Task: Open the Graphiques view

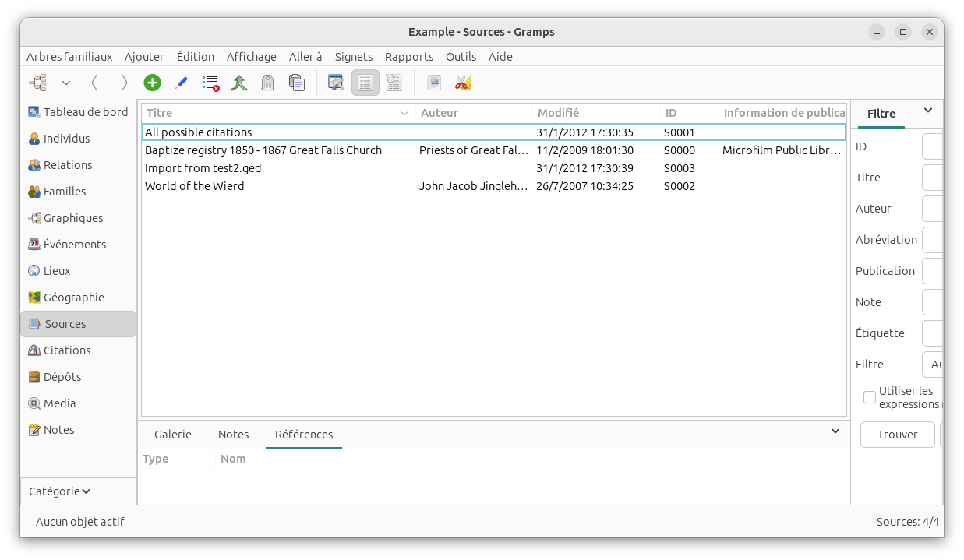Action: click(x=78, y=218)
